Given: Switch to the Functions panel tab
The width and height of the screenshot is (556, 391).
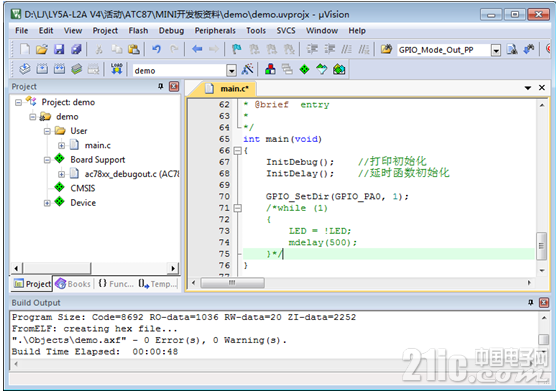Looking at the screenshot, I should click(x=116, y=284).
